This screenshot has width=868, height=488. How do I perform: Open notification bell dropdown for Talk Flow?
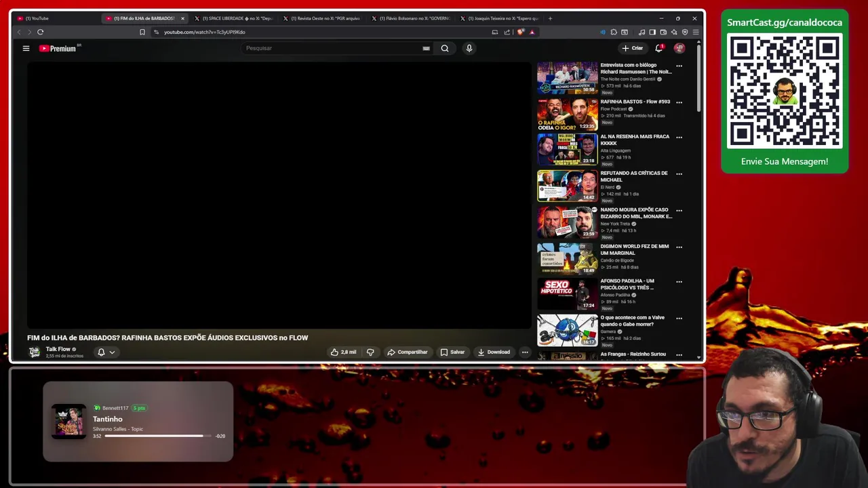[106, 352]
